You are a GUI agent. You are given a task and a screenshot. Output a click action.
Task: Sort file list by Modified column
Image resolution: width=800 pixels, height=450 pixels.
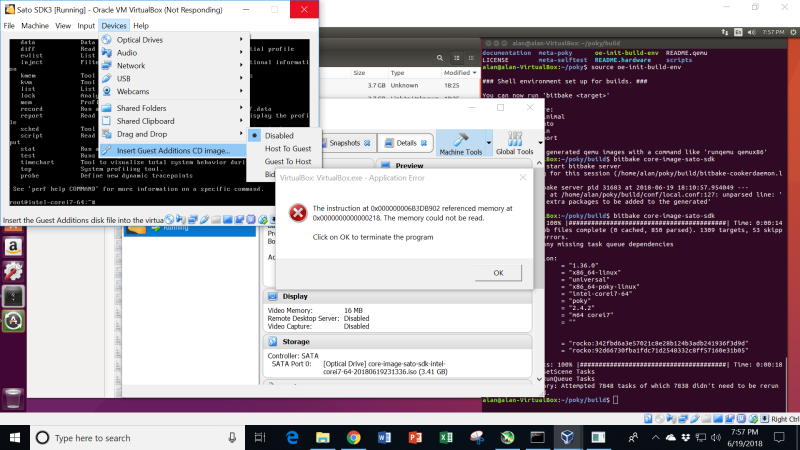(x=460, y=73)
